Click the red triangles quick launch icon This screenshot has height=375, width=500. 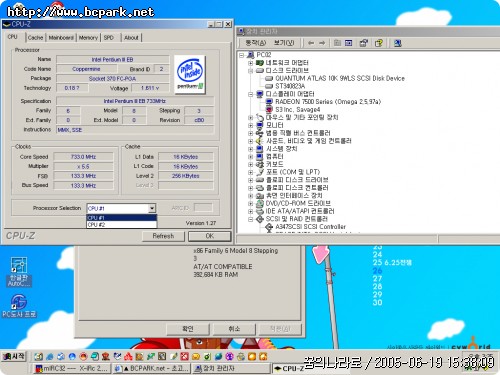[x=128, y=356]
